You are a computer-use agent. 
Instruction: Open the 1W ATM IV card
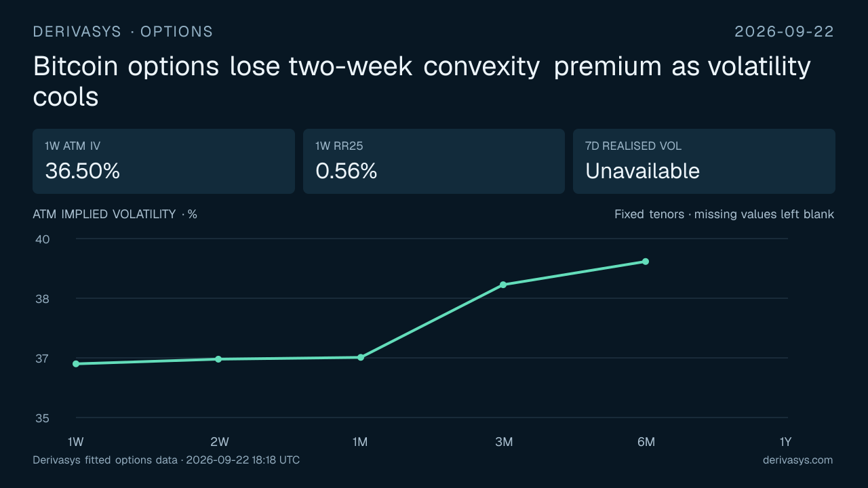click(163, 161)
